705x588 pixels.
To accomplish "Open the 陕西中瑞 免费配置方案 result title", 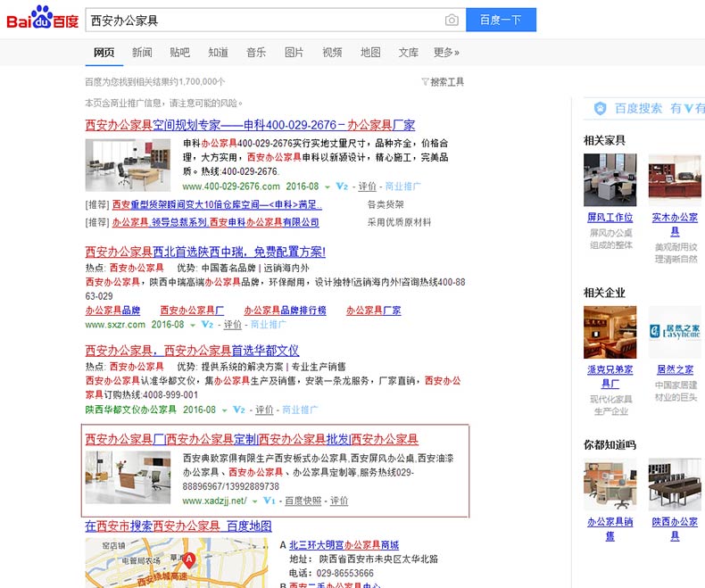I will click(205, 252).
